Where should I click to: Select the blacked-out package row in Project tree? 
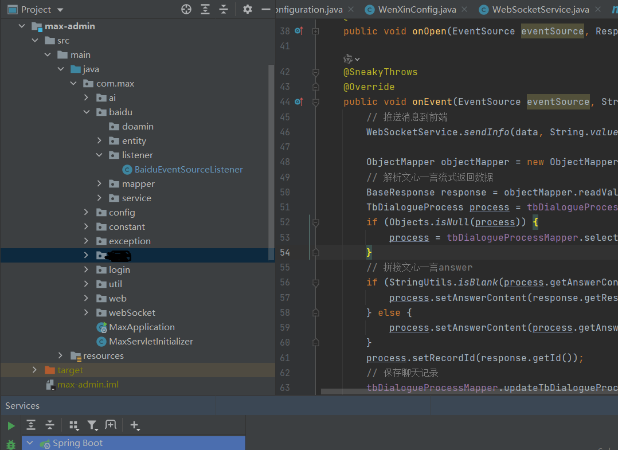138,255
